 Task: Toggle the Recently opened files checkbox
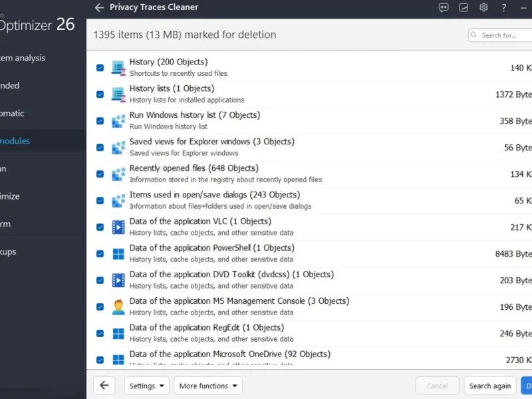(x=100, y=174)
